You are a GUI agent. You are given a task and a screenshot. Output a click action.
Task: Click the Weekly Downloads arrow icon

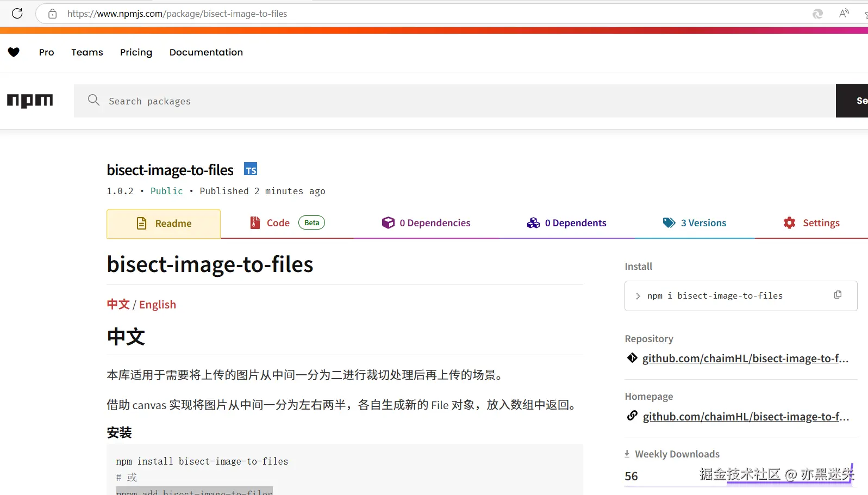[x=627, y=454]
